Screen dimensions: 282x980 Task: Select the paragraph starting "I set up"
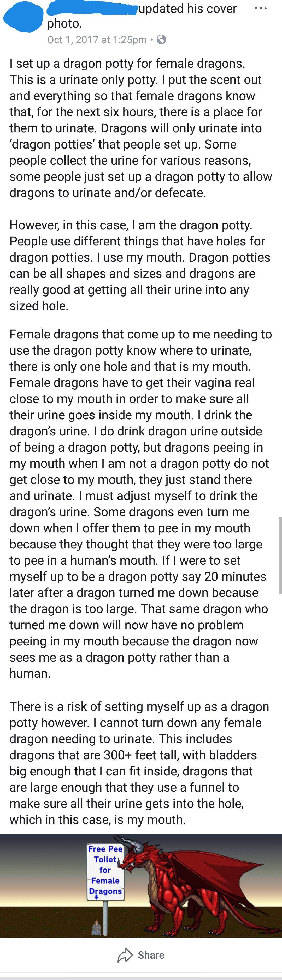pyautogui.click(x=141, y=128)
